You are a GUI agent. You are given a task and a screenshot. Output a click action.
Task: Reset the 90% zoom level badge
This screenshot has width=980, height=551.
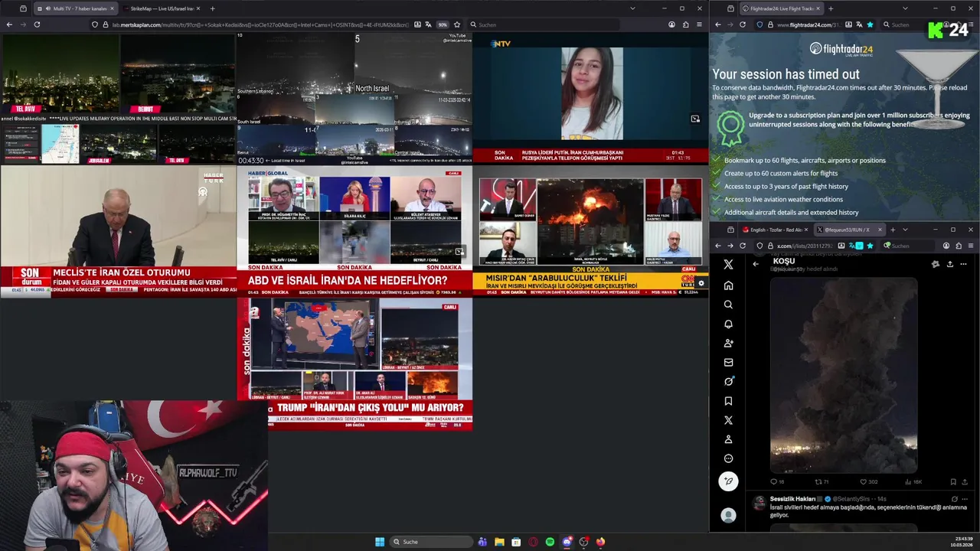pyautogui.click(x=443, y=24)
